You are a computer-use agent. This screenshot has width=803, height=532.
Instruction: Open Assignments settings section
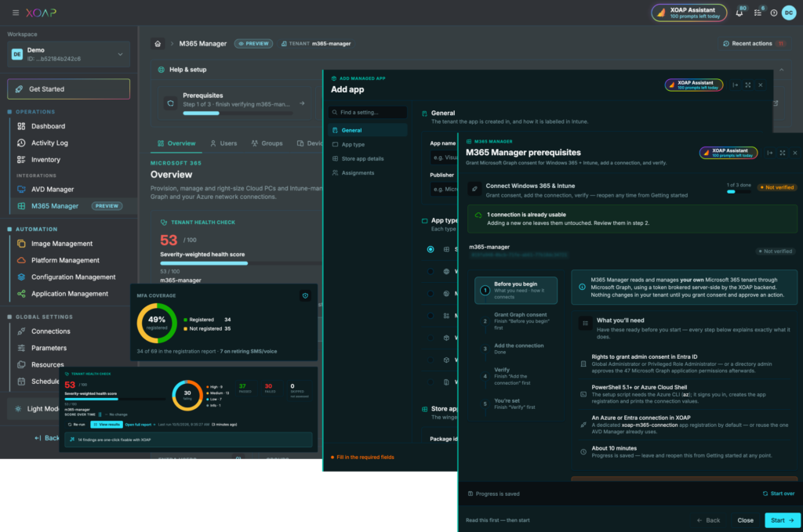pos(368,173)
